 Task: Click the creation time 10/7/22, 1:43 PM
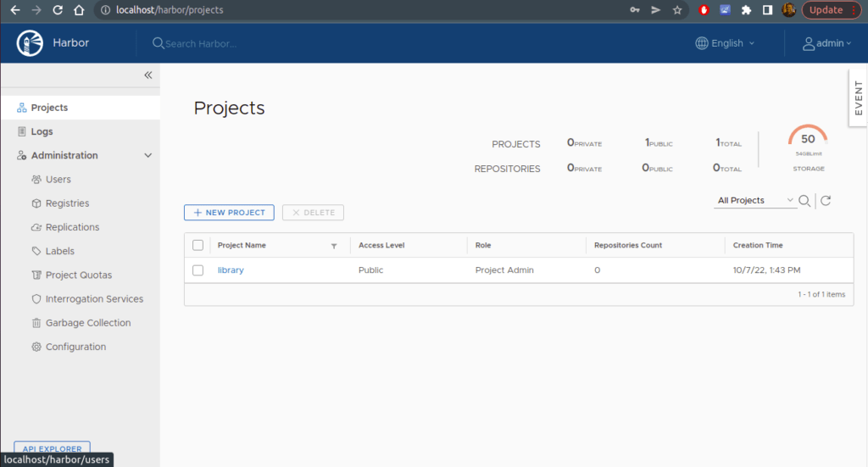coord(766,270)
